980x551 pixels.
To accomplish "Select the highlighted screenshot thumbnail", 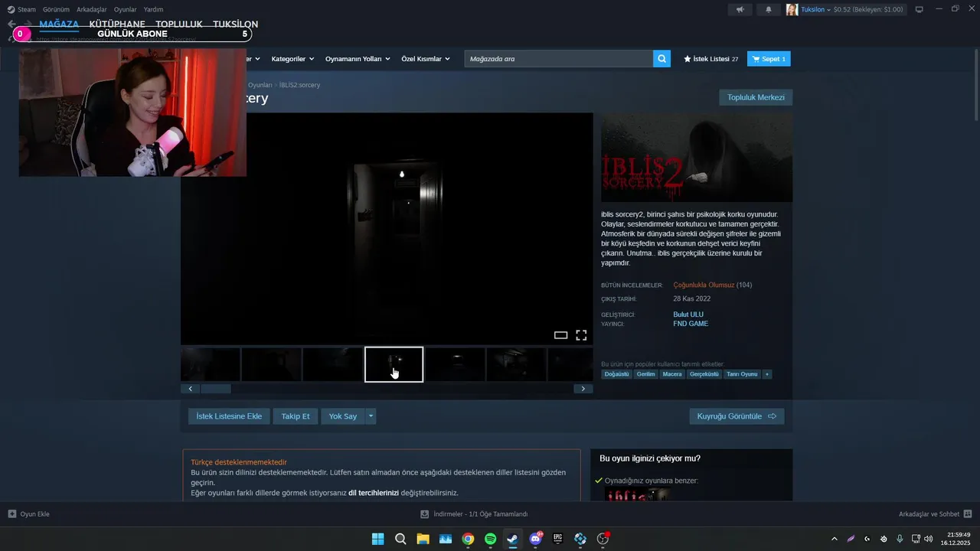I will (394, 364).
